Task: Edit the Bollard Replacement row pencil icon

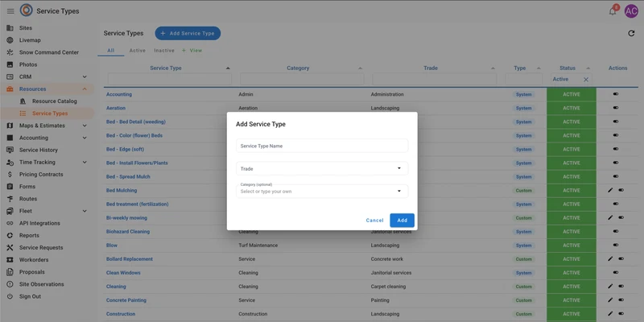Action: pyautogui.click(x=610, y=258)
